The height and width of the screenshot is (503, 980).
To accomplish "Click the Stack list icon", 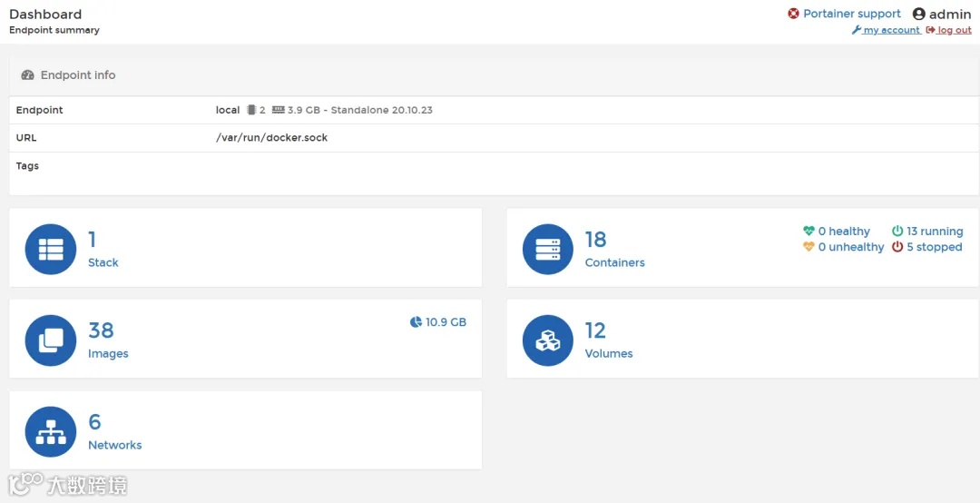I will 51,249.
